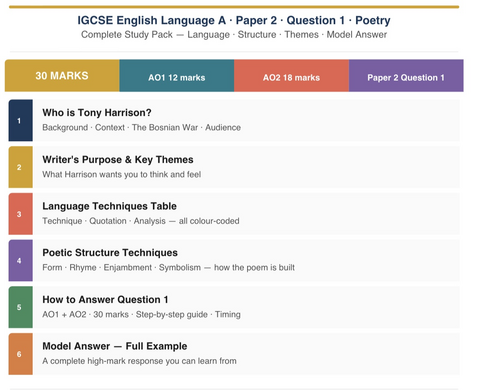Select the teal 'AO1 12 marks' block
Viewport: 500px width, 390px height.
177,76
